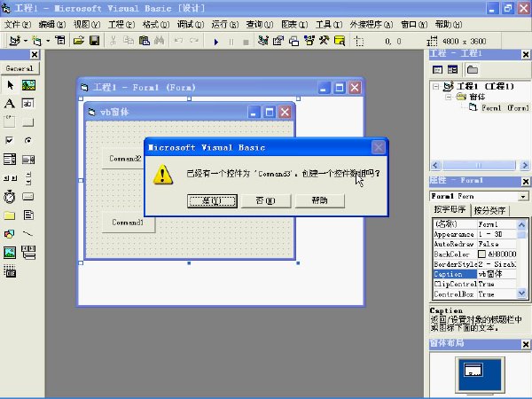Viewport: 532px width, 399px height.
Task: Click the Object Browser toolbar icon
Action: tap(309, 41)
